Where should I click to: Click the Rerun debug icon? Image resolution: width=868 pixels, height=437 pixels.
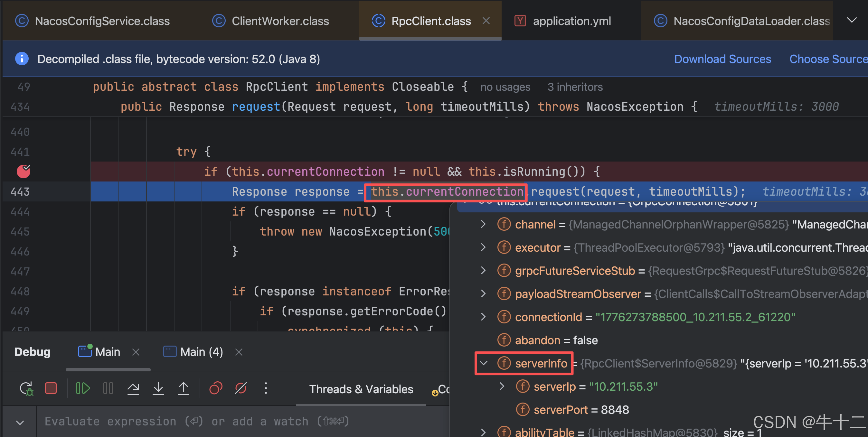pyautogui.click(x=26, y=388)
